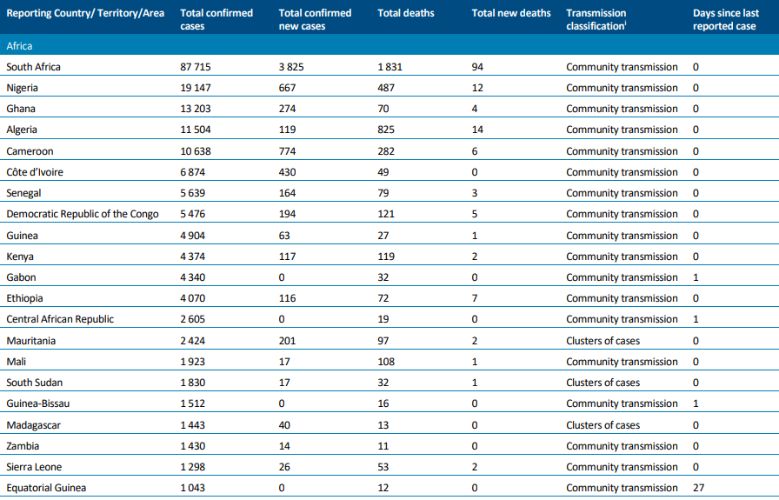Click the Ghana row label
This screenshot has width=779, height=500.
22,108
